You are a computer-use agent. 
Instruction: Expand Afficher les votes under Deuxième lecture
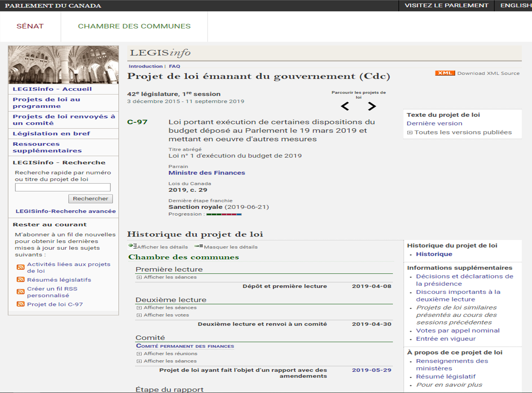(139, 315)
